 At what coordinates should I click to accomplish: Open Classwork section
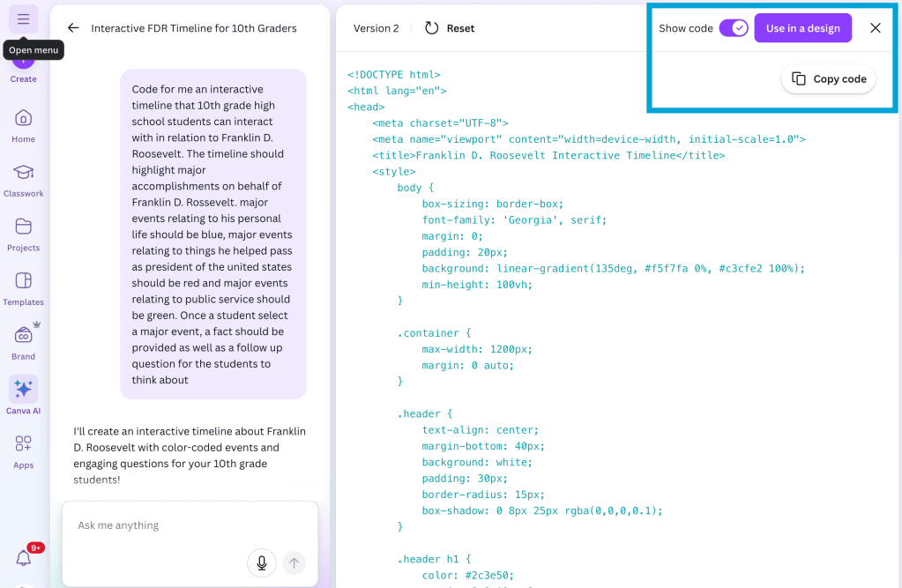pos(24,179)
